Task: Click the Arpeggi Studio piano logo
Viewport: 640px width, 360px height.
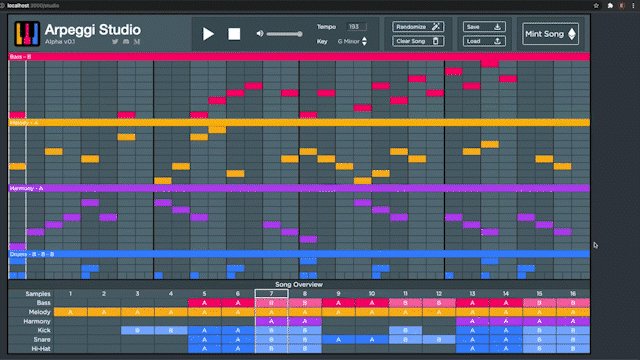Action: (x=27, y=33)
